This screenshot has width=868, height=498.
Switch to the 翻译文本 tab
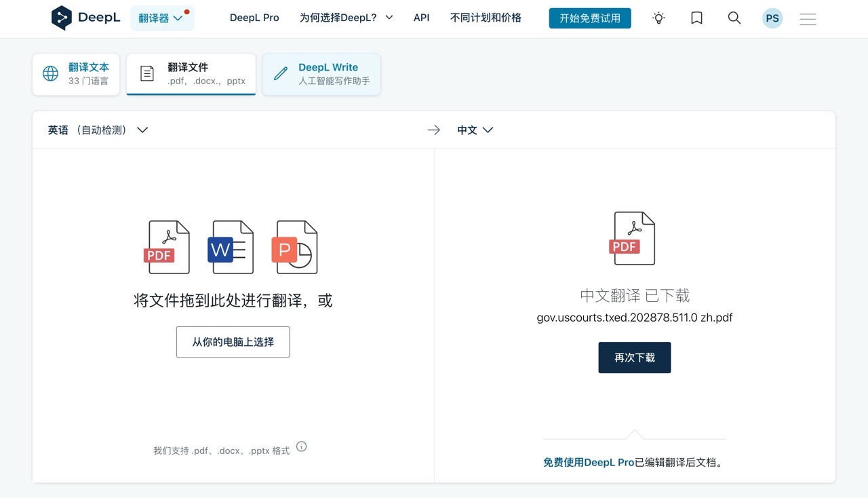point(76,74)
